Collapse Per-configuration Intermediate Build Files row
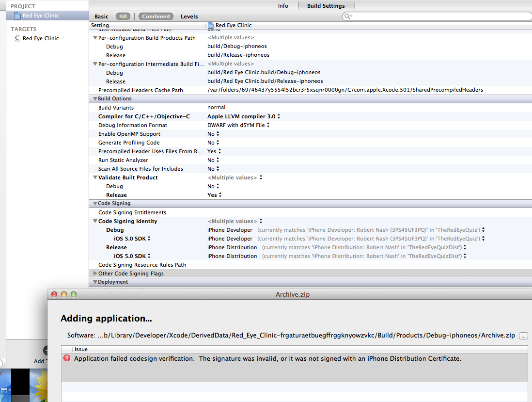The height and width of the screenshot is (402, 532). pos(95,64)
